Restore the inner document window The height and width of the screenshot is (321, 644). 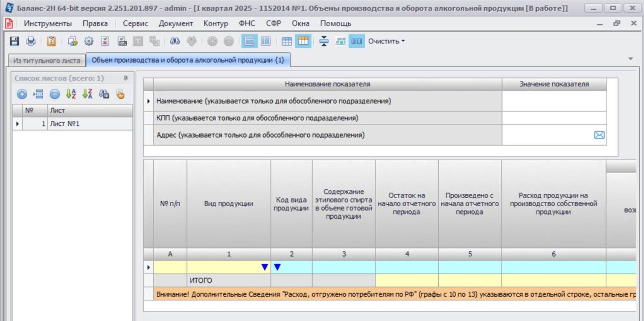coord(617,23)
